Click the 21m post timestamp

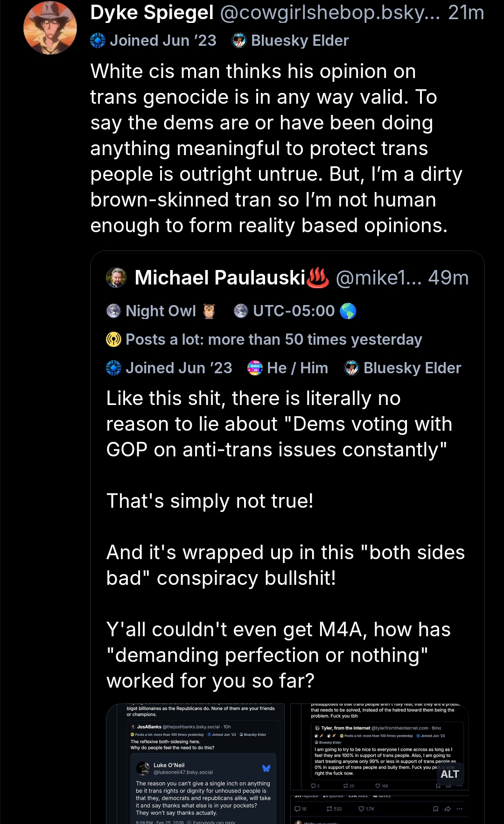[466, 13]
